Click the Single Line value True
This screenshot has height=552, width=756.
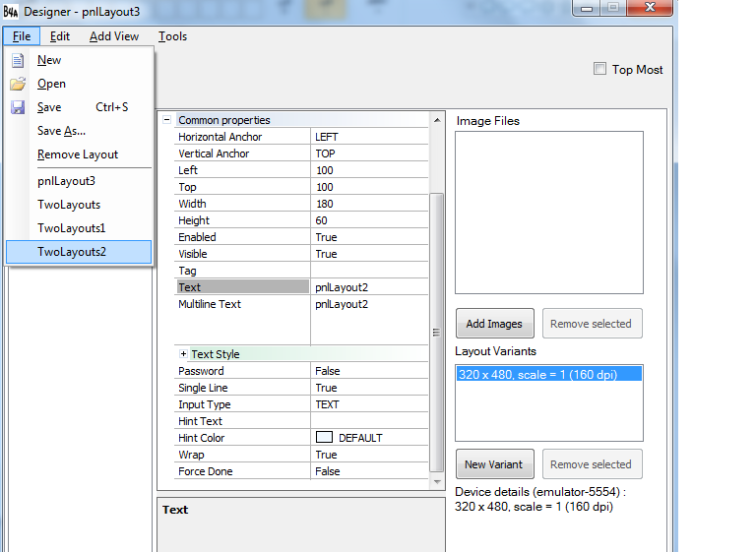[x=369, y=388]
